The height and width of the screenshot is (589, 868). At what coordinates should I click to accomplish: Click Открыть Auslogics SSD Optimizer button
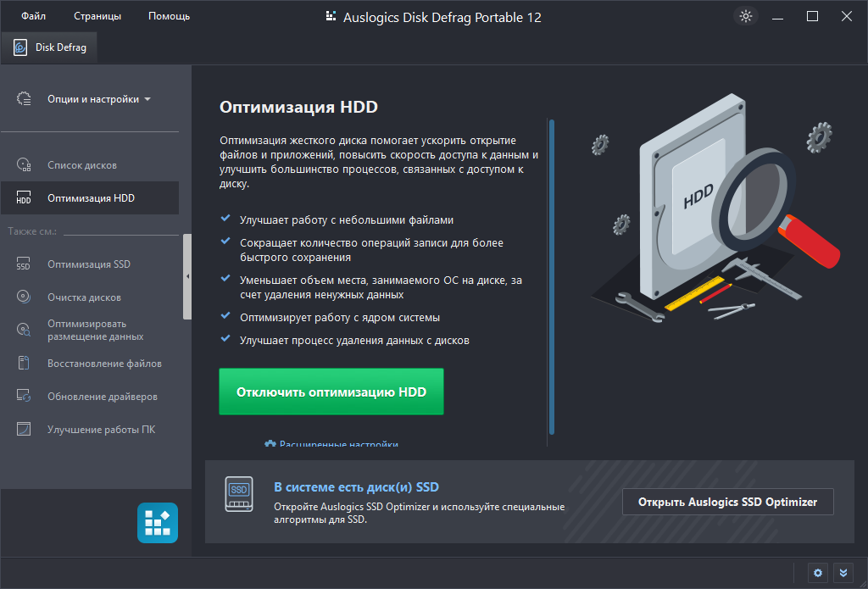click(x=728, y=502)
